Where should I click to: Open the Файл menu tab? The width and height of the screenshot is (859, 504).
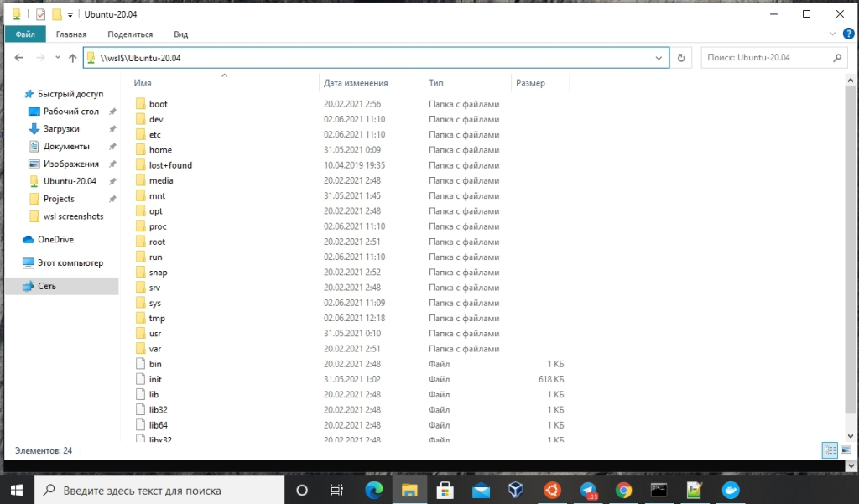click(x=25, y=34)
